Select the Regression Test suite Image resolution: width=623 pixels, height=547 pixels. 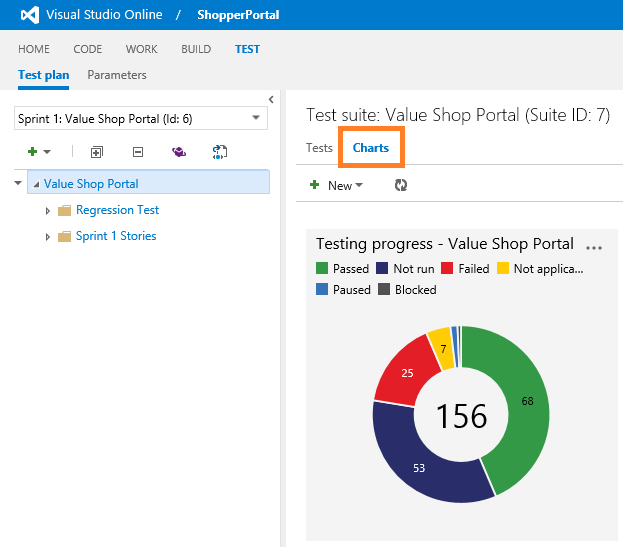(x=117, y=210)
